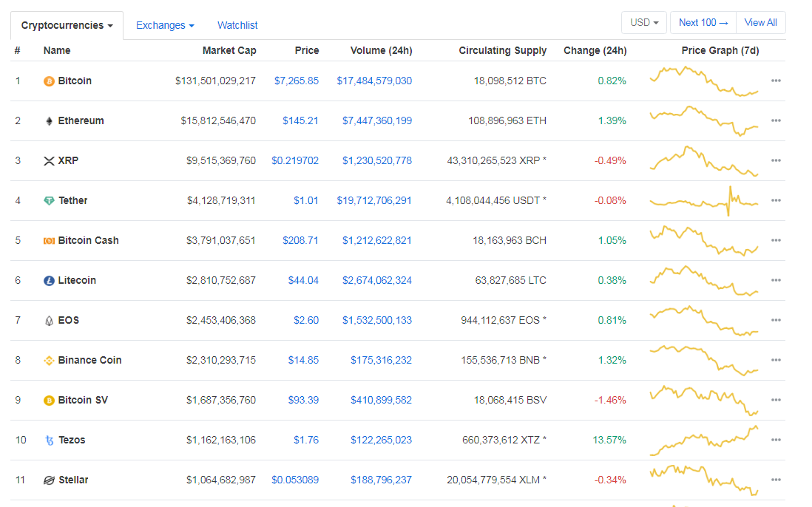Click the Litecoin logo icon

tap(49, 280)
